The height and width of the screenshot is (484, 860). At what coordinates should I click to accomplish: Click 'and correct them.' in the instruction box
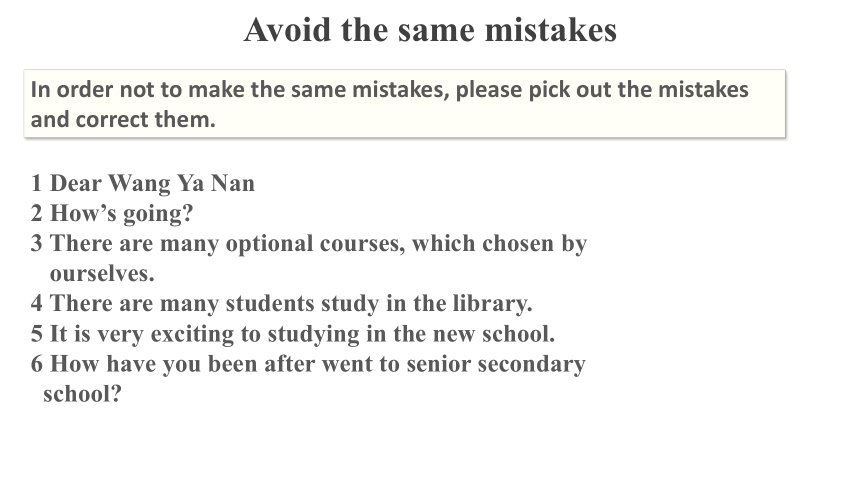pos(123,119)
